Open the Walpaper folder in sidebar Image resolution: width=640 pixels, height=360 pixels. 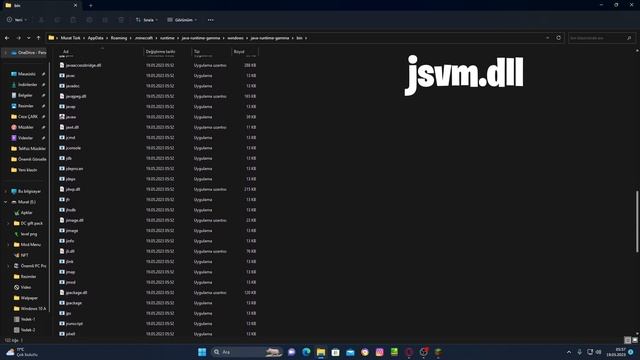coord(29,298)
